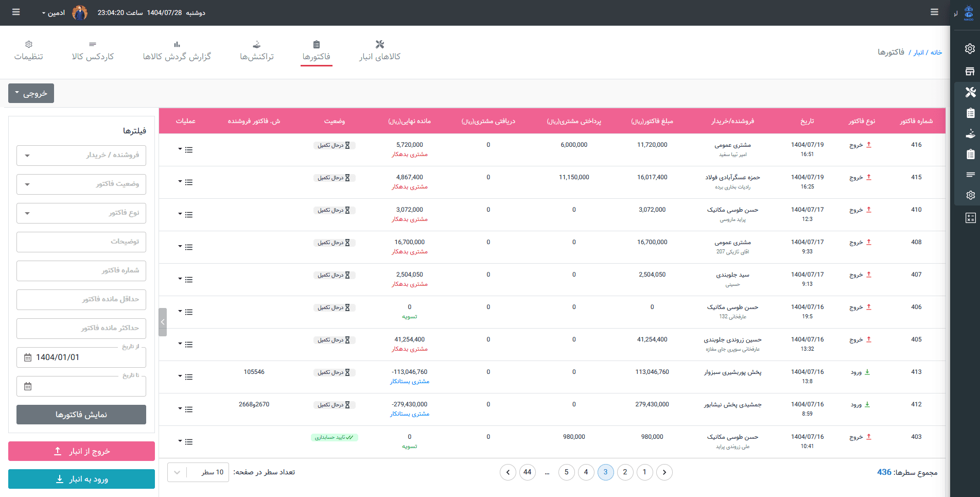This screenshot has height=497, width=980.
Task: Click the admin user avatar
Action: (80, 12)
